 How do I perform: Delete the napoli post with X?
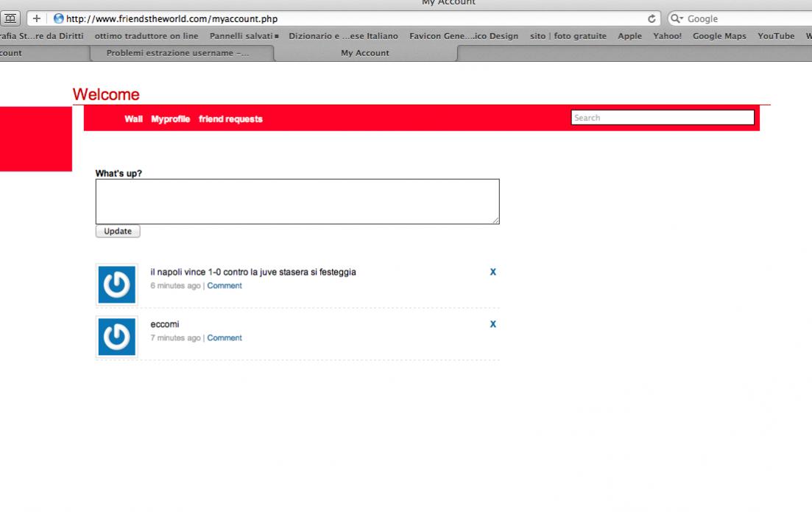click(493, 272)
